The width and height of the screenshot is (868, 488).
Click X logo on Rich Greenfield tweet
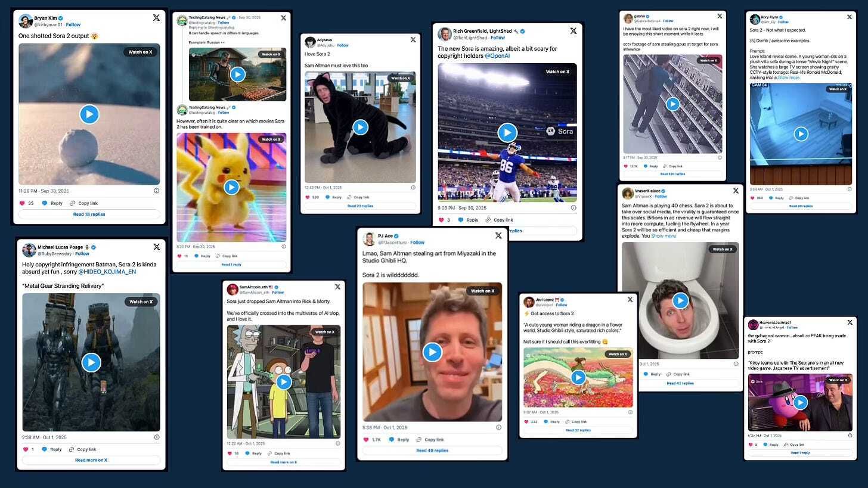coord(573,31)
